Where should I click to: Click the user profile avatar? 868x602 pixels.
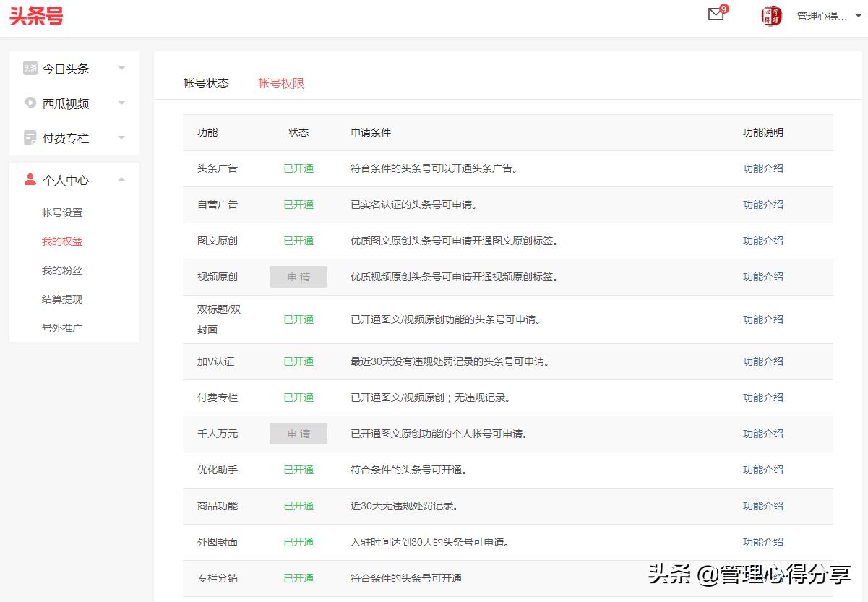pyautogui.click(x=771, y=16)
